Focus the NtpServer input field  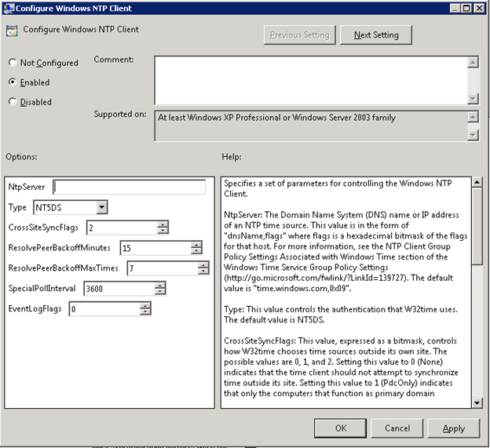tap(129, 187)
